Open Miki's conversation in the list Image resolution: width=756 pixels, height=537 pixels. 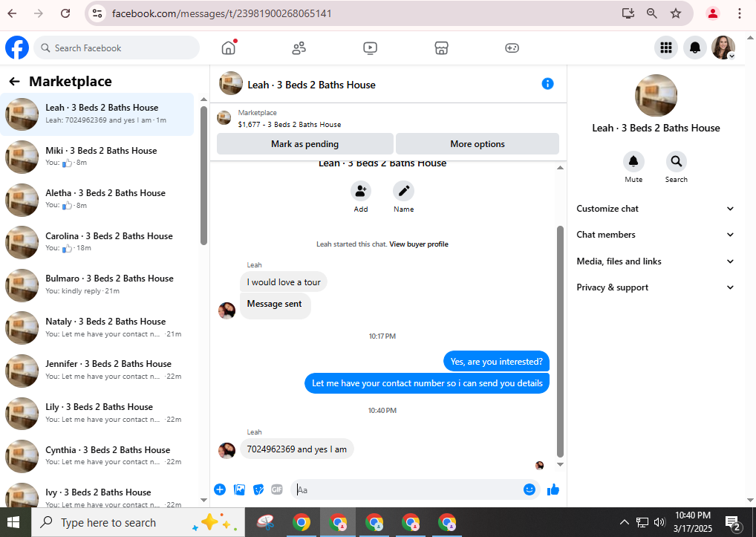click(97, 157)
